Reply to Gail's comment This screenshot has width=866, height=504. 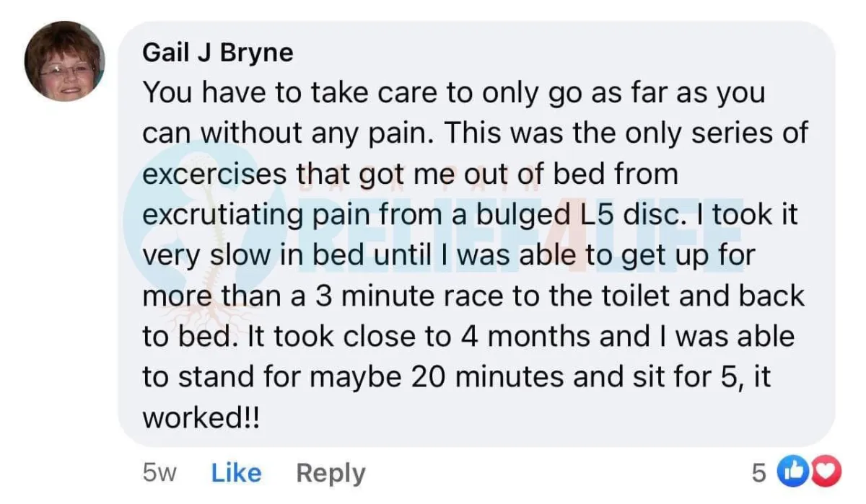pyautogui.click(x=331, y=473)
